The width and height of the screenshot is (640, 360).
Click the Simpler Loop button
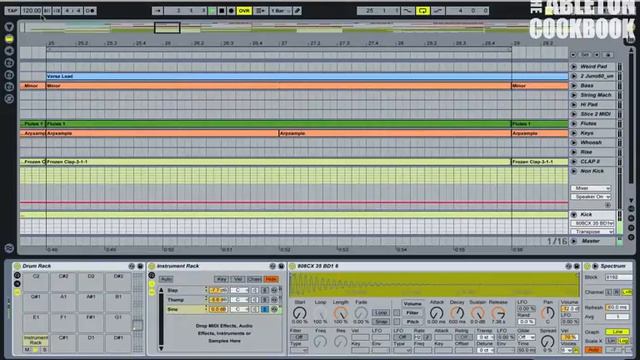(x=381, y=312)
